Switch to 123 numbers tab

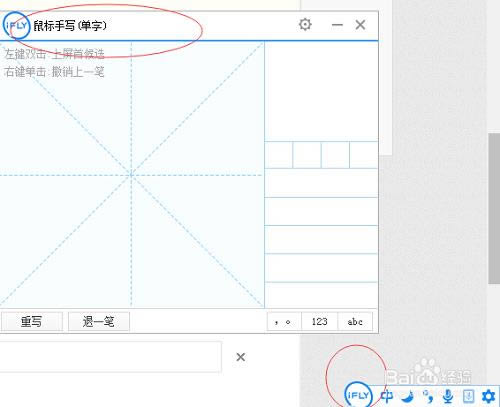tap(319, 321)
